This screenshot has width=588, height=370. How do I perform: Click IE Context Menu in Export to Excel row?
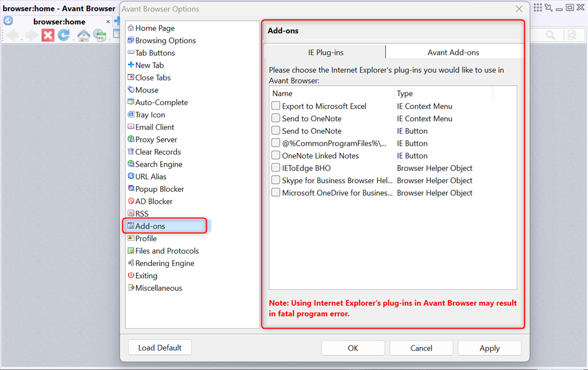click(424, 106)
